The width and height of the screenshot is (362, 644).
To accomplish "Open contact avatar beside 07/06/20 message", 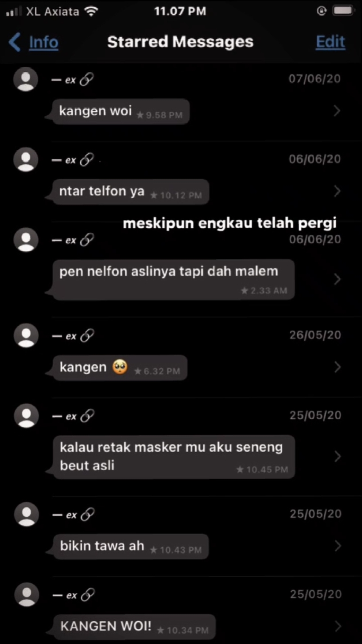I will [x=26, y=79].
